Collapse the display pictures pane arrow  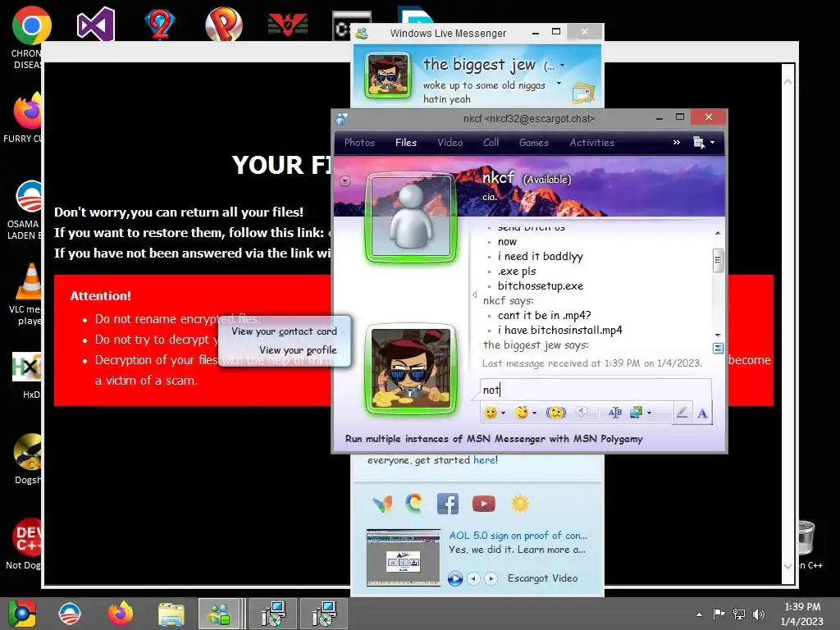475,294
